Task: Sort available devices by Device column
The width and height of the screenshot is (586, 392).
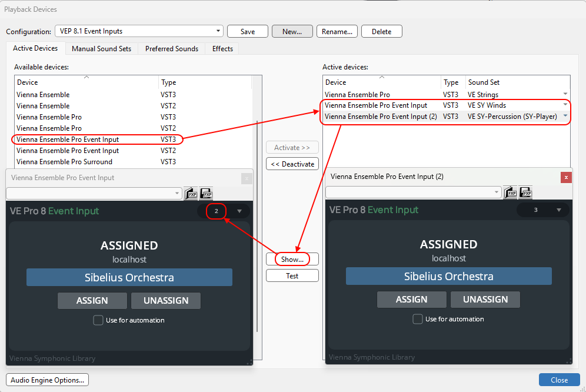Action: 86,82
